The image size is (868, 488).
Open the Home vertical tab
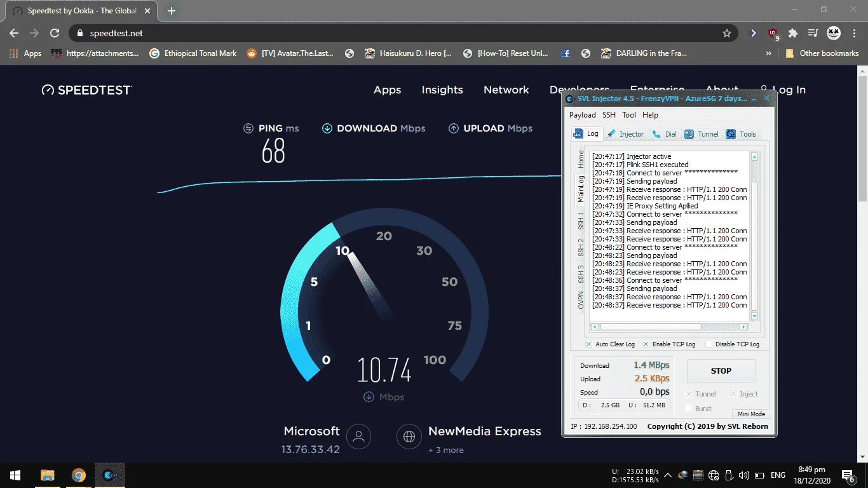pos(581,159)
